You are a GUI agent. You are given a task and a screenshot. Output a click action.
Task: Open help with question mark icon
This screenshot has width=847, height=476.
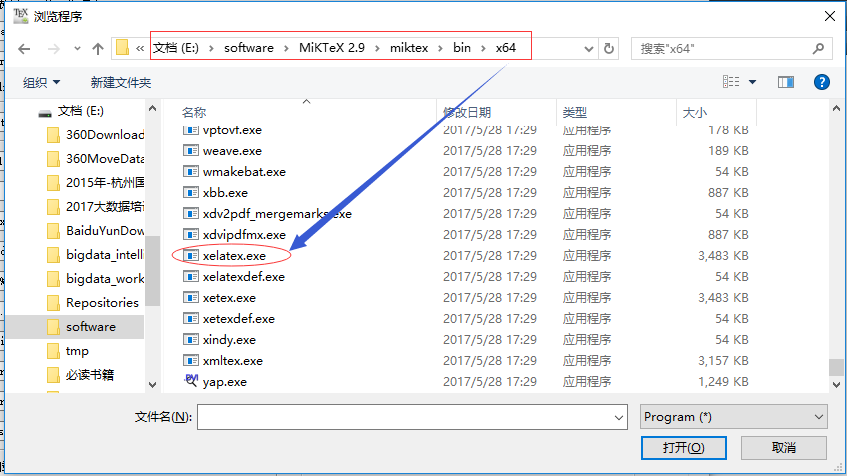pyautogui.click(x=822, y=82)
